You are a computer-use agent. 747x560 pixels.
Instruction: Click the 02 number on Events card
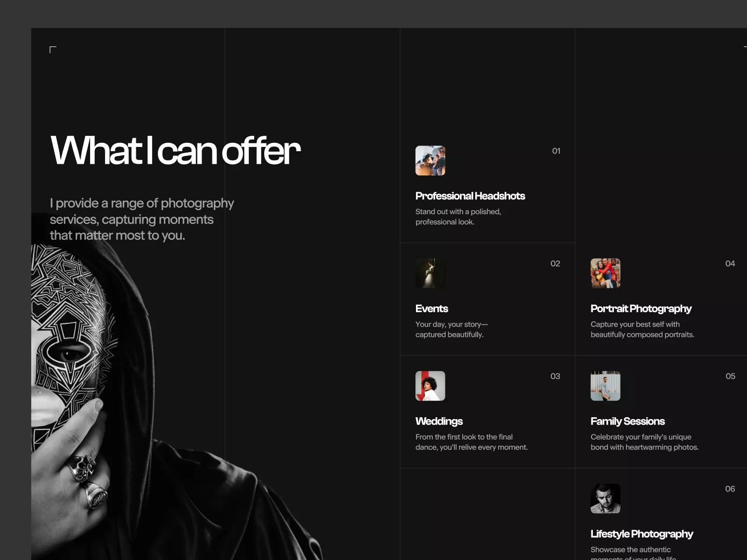(555, 264)
